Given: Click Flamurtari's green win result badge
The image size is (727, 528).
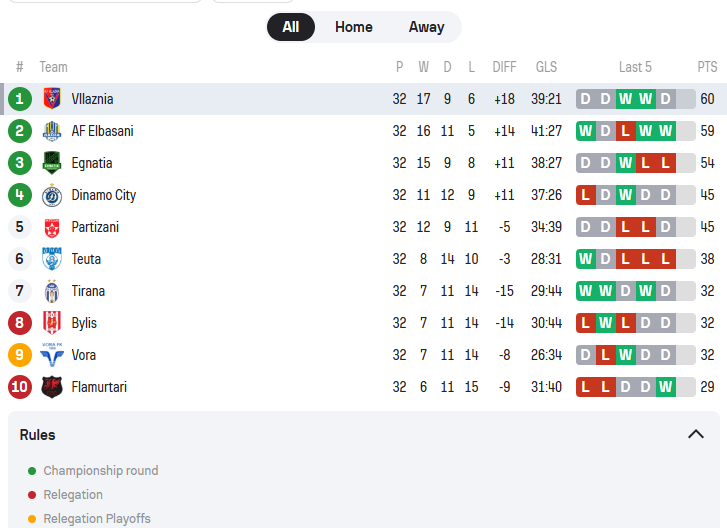Looking at the screenshot, I should 666,387.
